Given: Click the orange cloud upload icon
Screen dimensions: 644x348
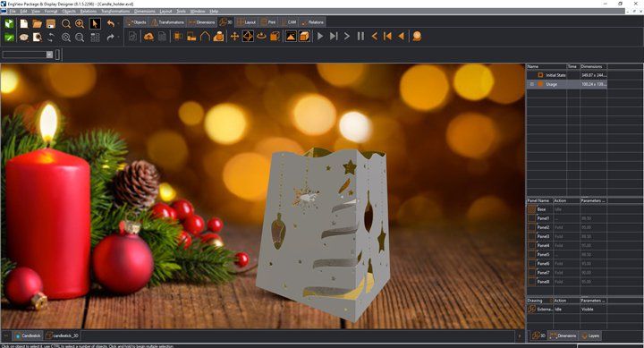Looking at the screenshot, I should tap(148, 37).
